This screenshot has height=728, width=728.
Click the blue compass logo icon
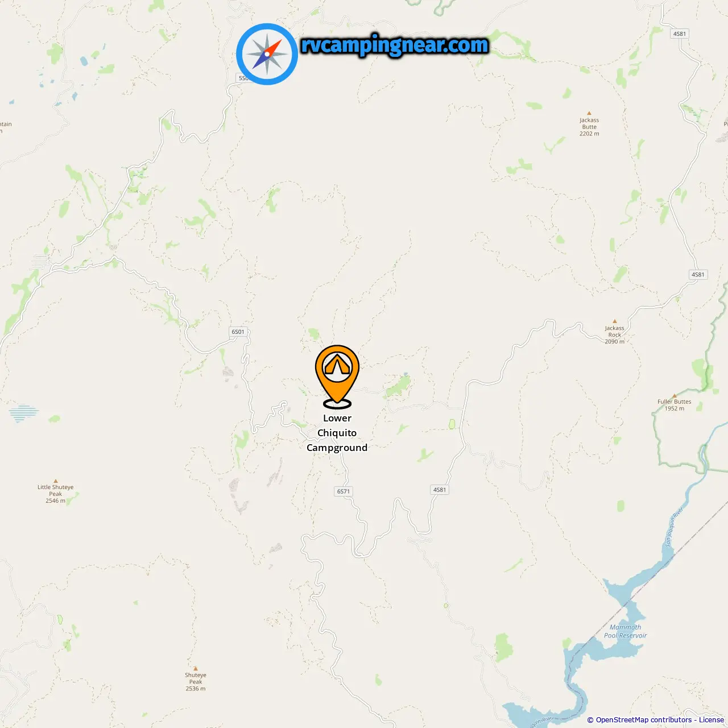pos(267,54)
